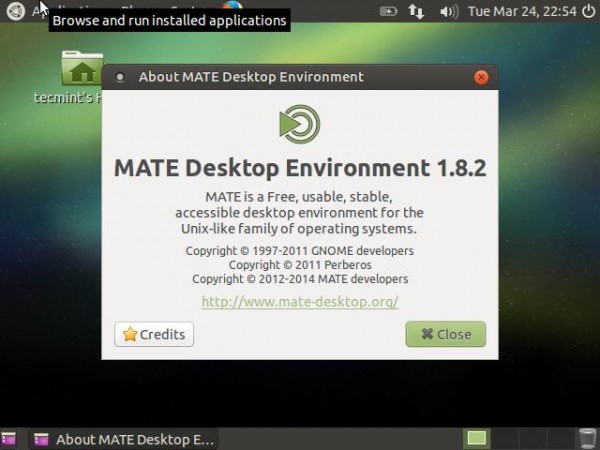Open the network connections indicator
Screen dimensions: 600x450
416,11
